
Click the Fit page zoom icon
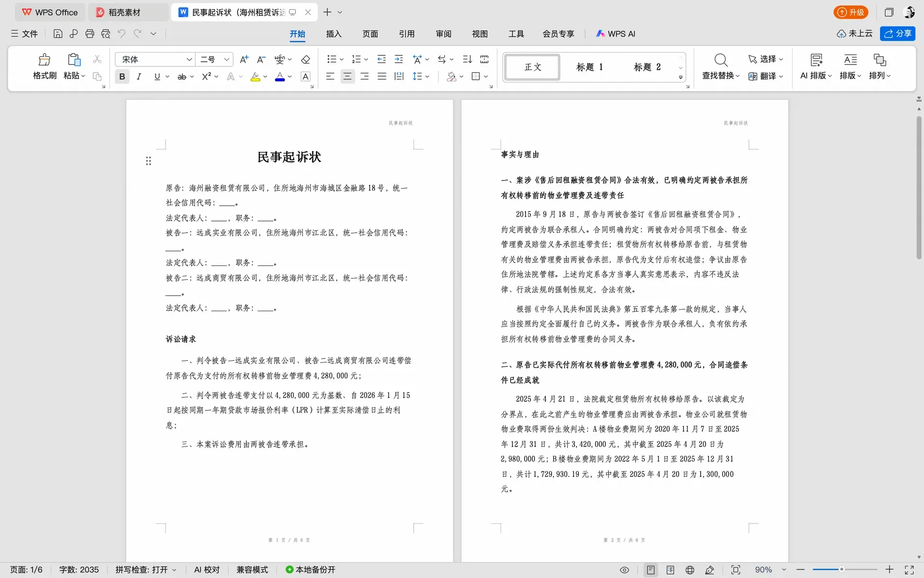coord(735,570)
